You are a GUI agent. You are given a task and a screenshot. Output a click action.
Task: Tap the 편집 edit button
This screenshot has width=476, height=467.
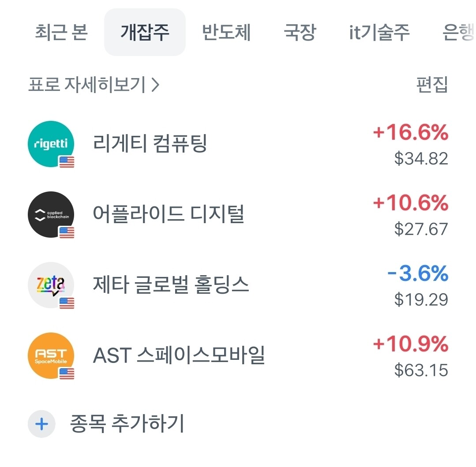pyautogui.click(x=432, y=85)
